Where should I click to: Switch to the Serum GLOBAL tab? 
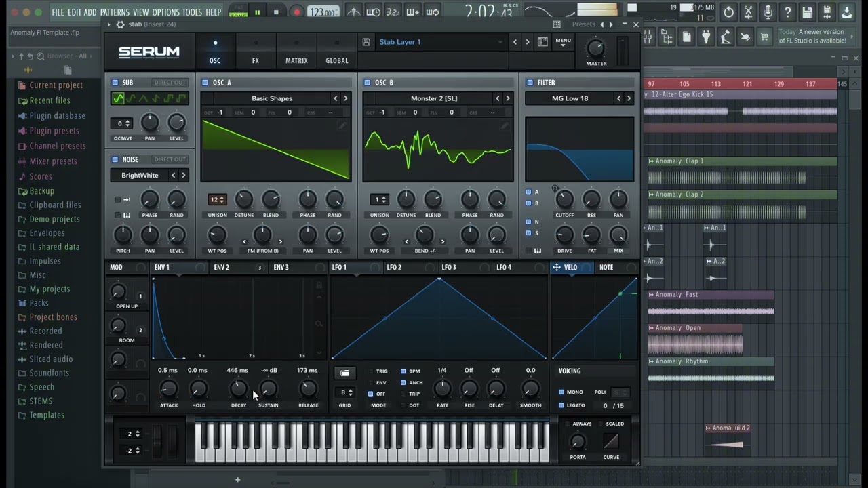click(337, 52)
